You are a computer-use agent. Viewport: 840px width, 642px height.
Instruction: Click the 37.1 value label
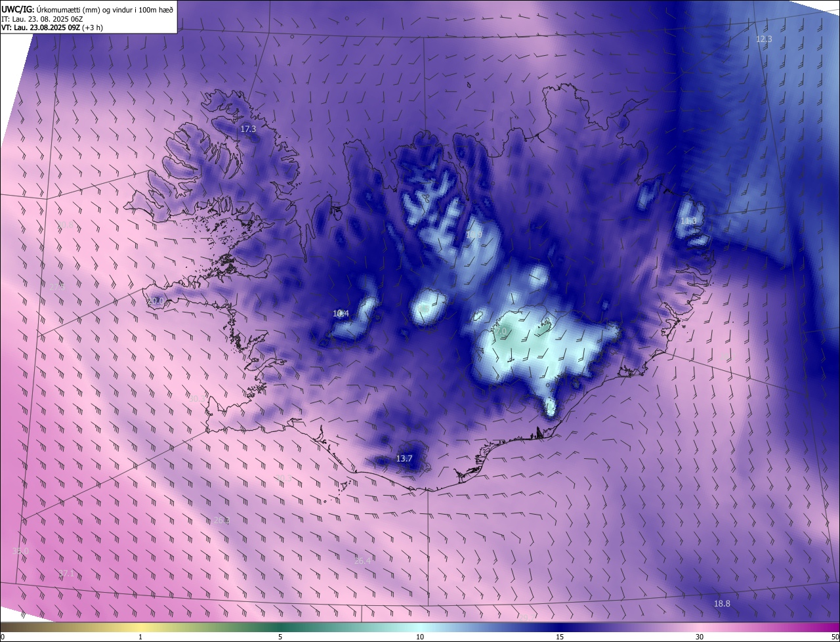pyautogui.click(x=66, y=574)
